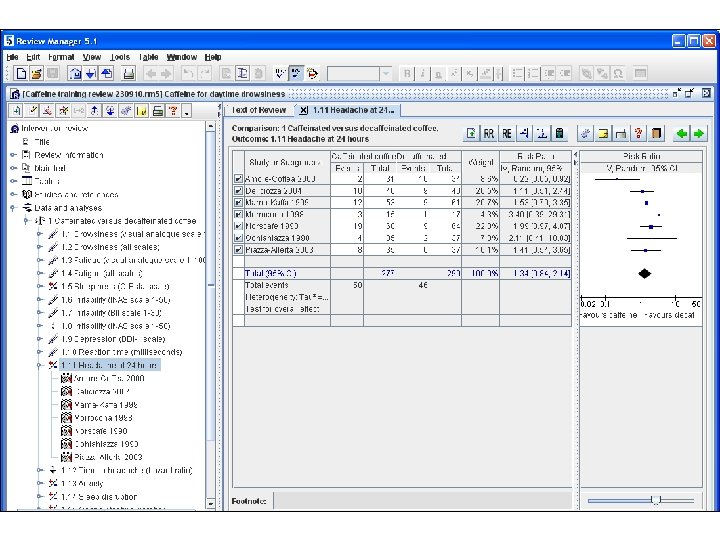Select Norscafe 1998 in the outline tree
The width and height of the screenshot is (720, 540).
(101, 431)
